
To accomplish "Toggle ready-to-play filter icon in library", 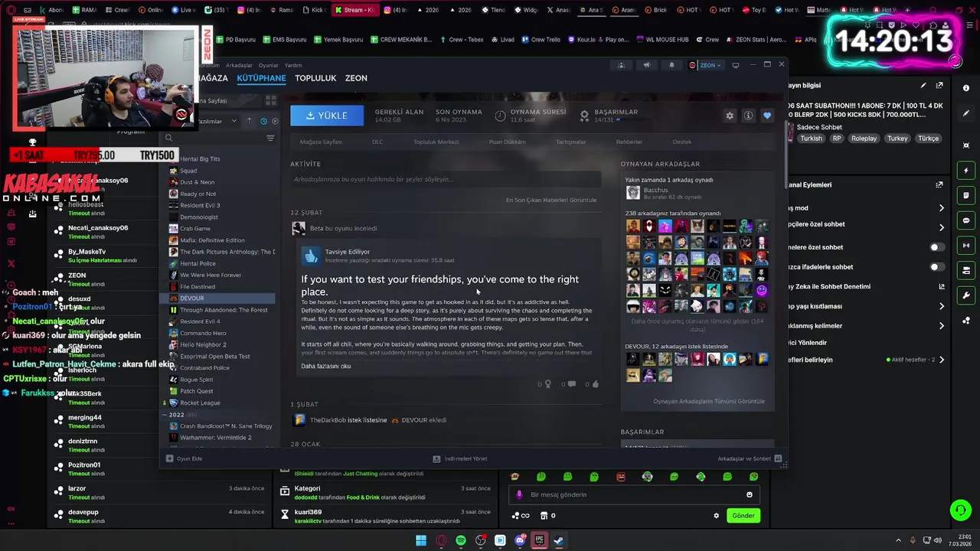I will coord(275,121).
